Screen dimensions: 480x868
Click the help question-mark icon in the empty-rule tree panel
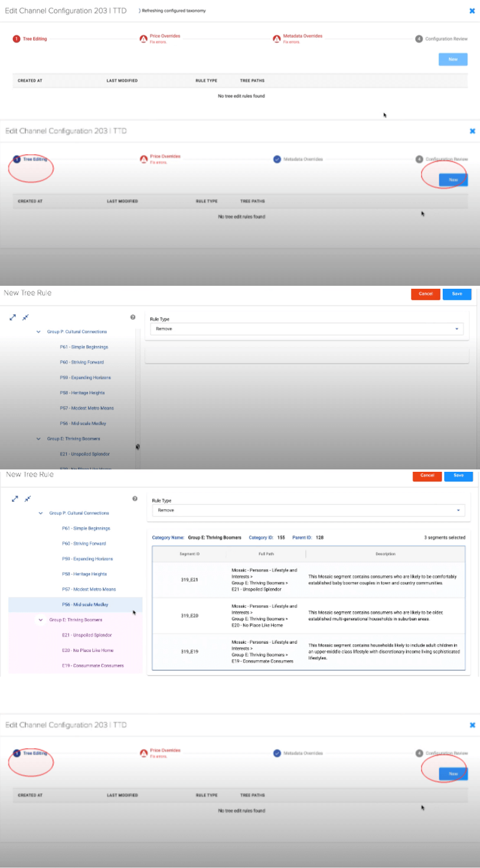(133, 317)
